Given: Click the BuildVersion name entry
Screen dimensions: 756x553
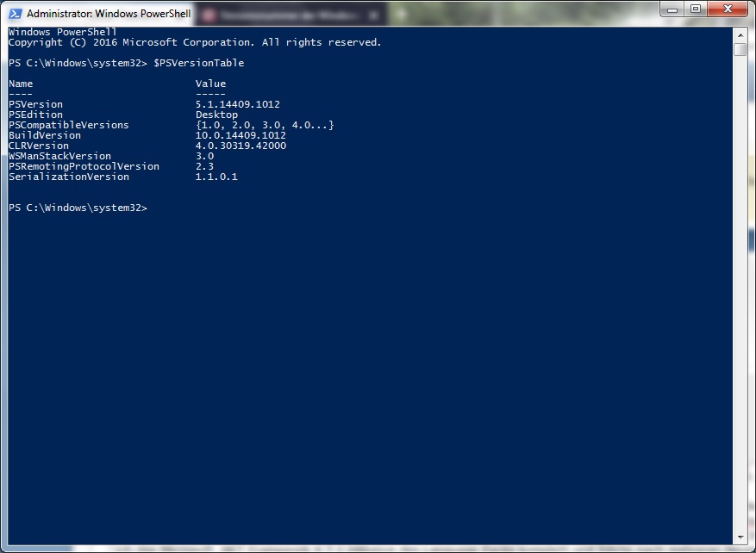Looking at the screenshot, I should coord(45,135).
